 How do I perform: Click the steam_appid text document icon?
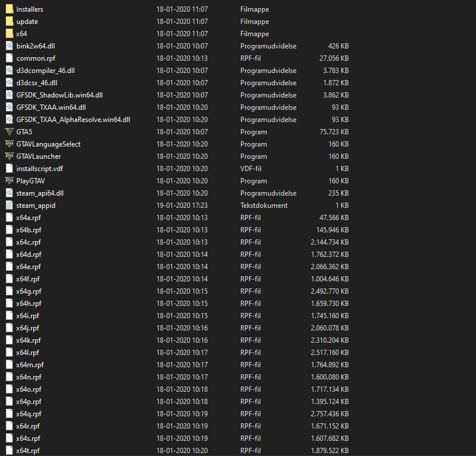[x=9, y=206]
